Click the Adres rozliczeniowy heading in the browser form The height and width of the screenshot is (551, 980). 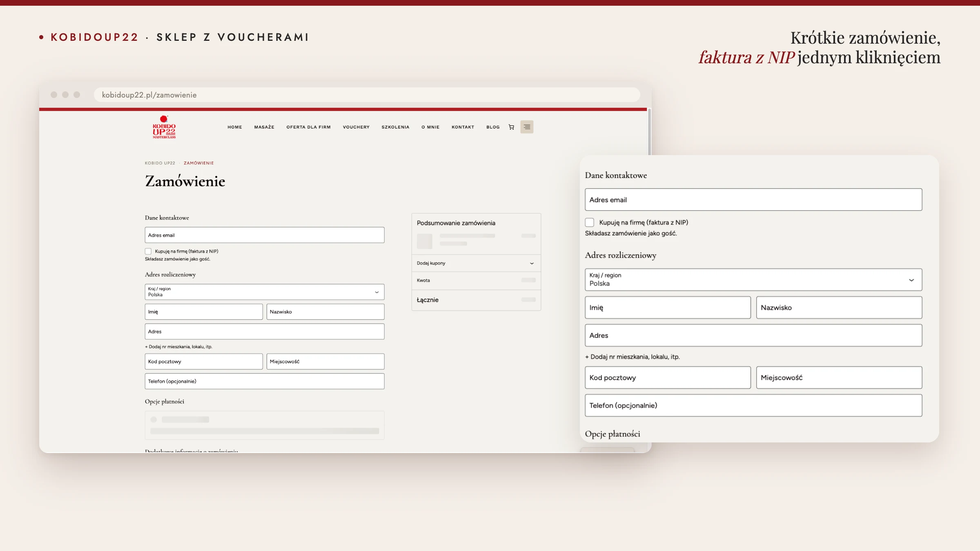click(x=170, y=275)
